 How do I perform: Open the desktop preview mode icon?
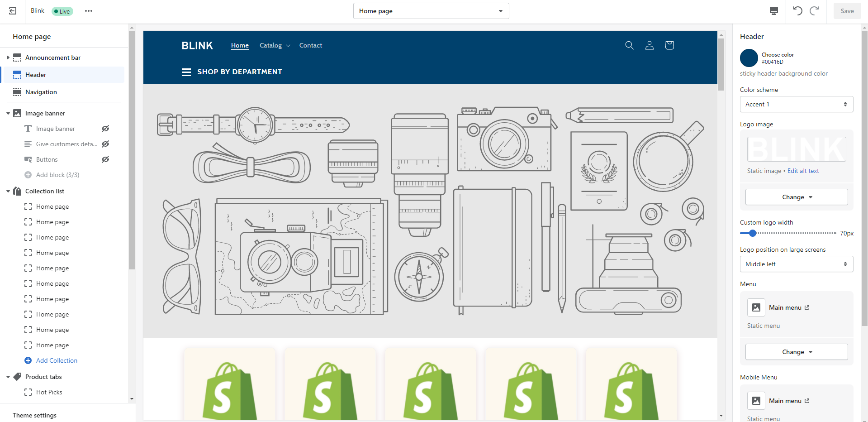pos(773,11)
